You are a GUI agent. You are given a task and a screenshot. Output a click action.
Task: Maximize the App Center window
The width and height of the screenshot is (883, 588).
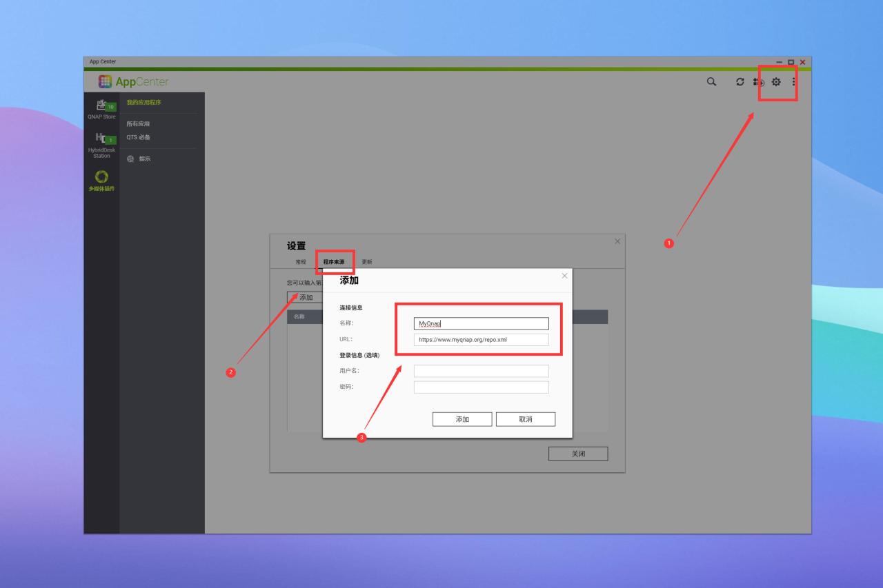click(791, 62)
